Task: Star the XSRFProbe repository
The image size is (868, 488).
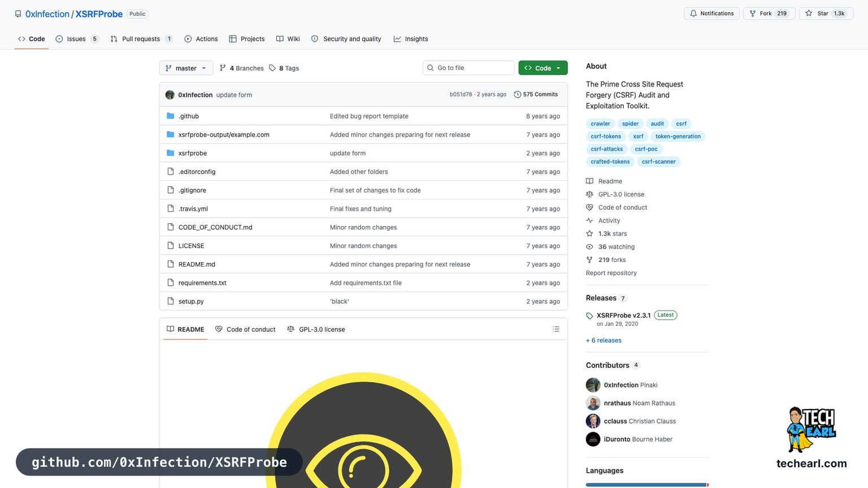Action: [826, 14]
